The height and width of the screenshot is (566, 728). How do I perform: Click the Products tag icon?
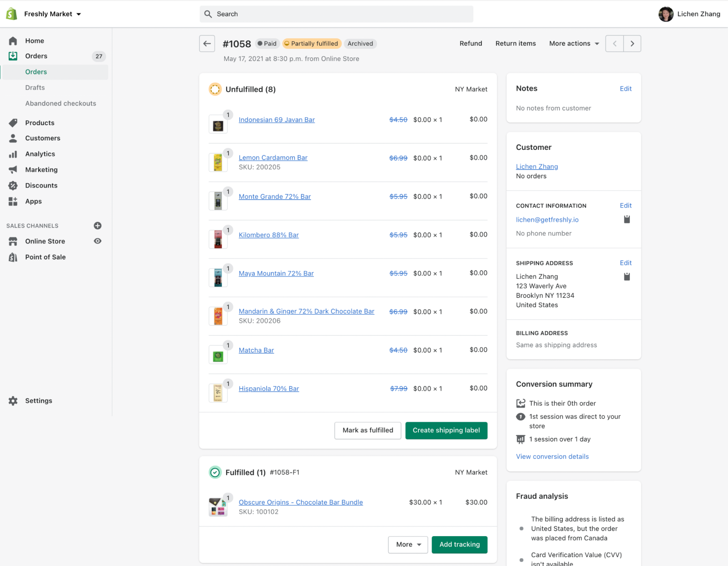click(x=13, y=123)
